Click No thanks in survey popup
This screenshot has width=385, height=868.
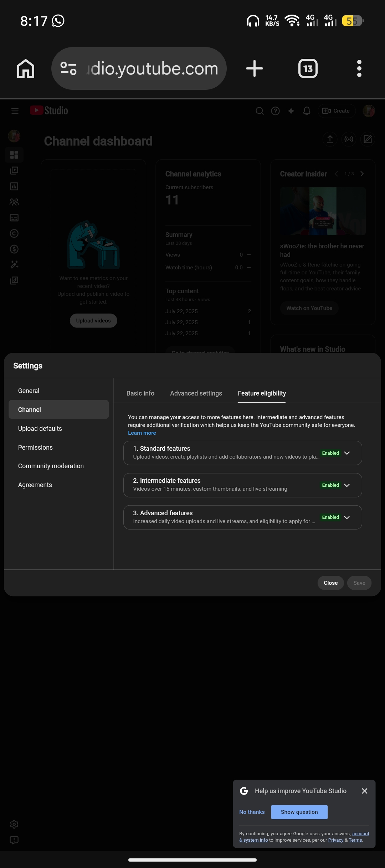tap(252, 812)
